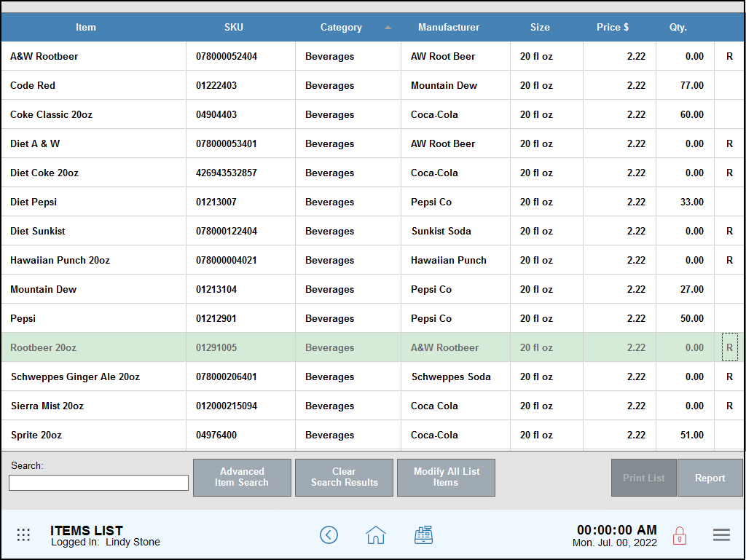Click the R flag on A&W Rootbeer row
This screenshot has width=746, height=560.
click(x=729, y=56)
